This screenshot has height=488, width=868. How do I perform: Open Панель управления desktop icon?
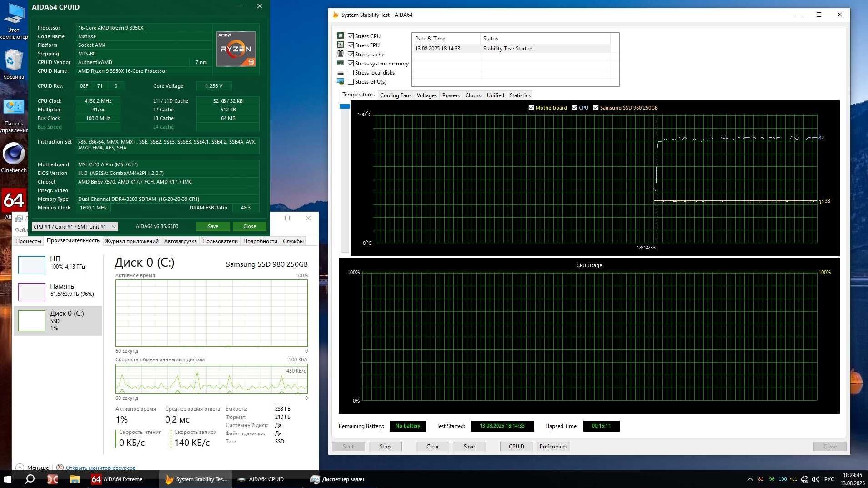(x=14, y=116)
